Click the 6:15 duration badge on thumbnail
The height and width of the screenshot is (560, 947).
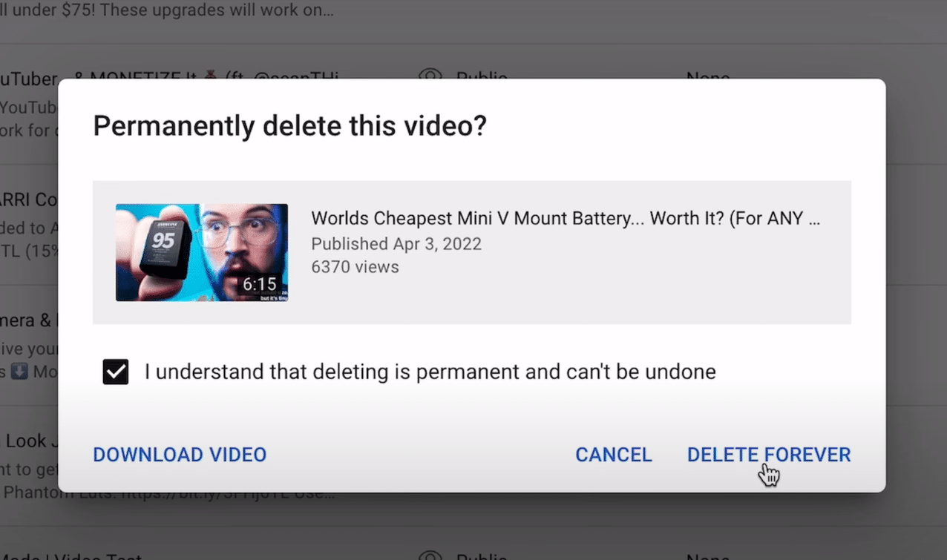coord(259,285)
